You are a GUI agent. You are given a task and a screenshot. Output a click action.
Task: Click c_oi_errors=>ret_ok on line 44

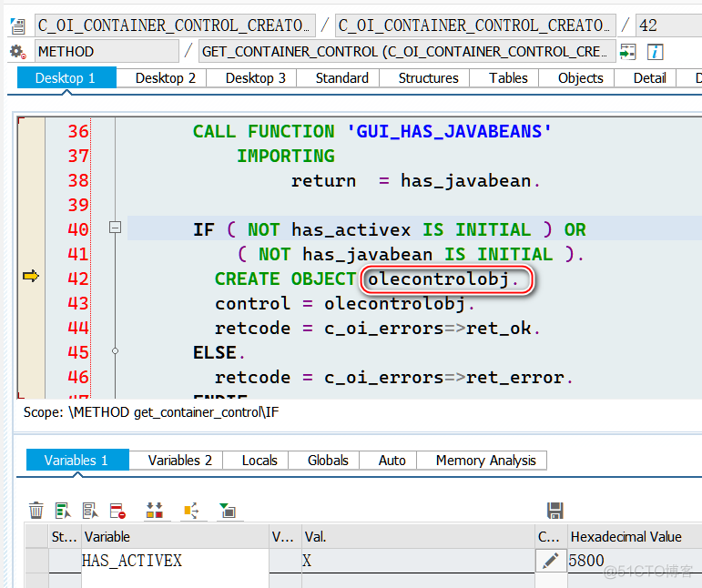coord(428,329)
